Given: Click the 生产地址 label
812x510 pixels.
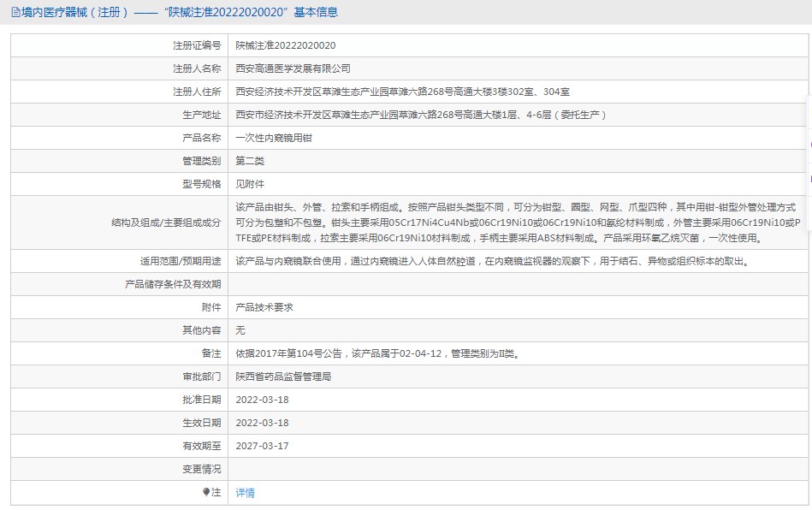Looking at the screenshot, I should coord(201,115).
